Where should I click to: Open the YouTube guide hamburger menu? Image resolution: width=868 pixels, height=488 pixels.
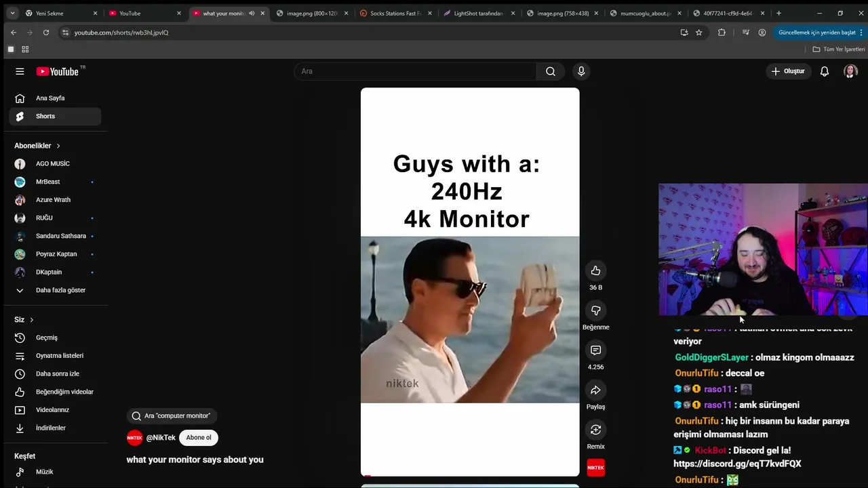click(x=20, y=71)
